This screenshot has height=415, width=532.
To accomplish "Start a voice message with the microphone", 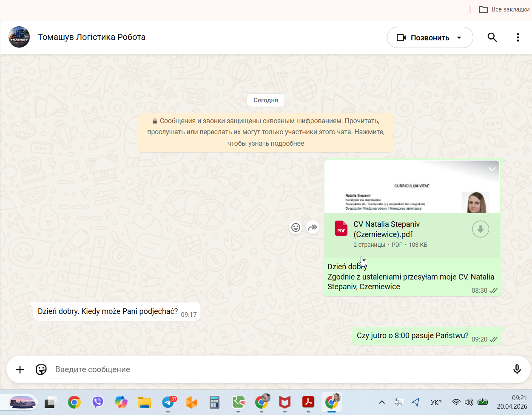I will [x=517, y=370].
